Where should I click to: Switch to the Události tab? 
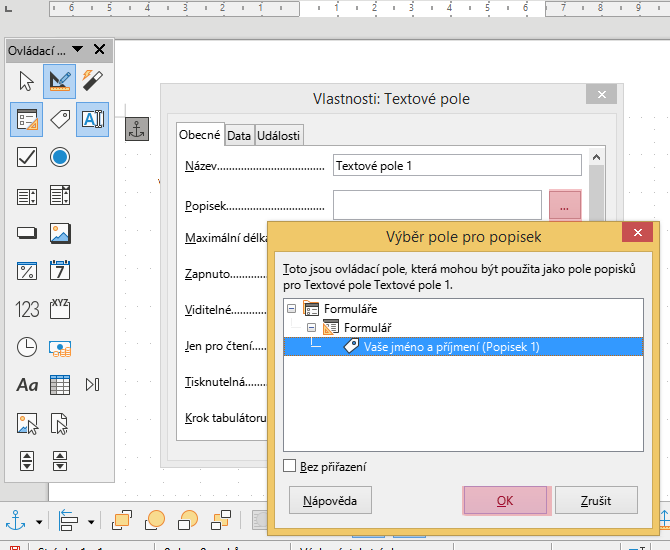279,136
